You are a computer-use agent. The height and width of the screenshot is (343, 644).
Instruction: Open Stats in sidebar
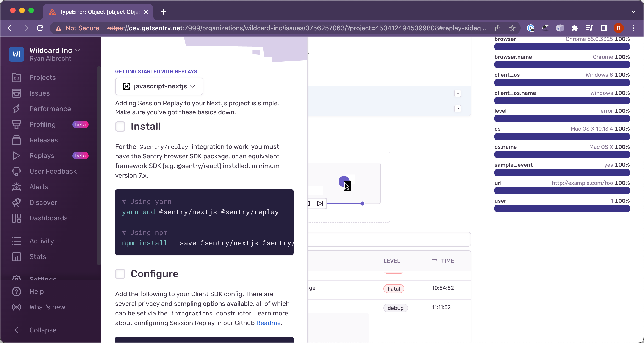[x=38, y=256]
